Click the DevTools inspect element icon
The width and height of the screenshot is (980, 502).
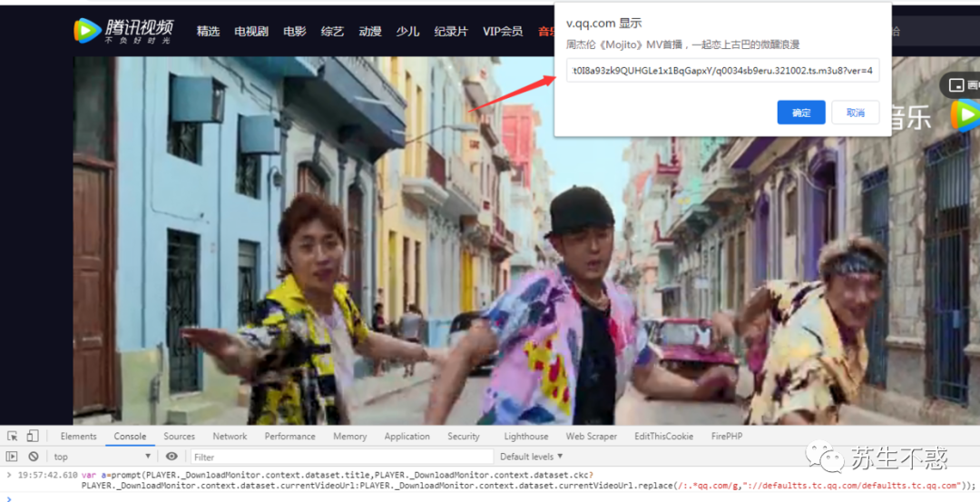pyautogui.click(x=13, y=436)
